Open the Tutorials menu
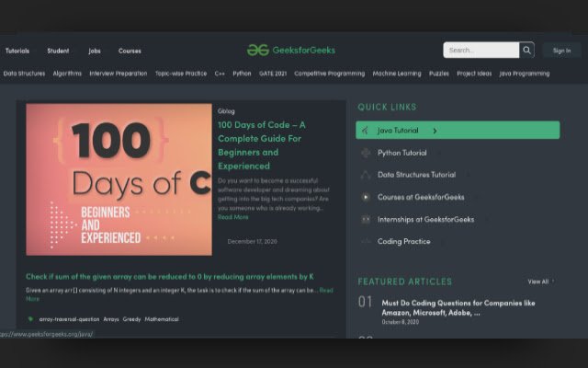 [17, 51]
